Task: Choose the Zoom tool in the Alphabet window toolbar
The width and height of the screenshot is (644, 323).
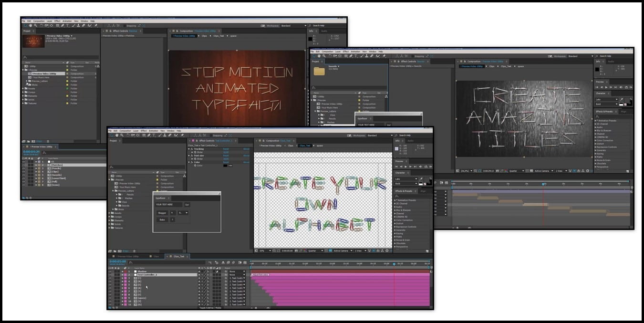Action: pyautogui.click(x=122, y=135)
